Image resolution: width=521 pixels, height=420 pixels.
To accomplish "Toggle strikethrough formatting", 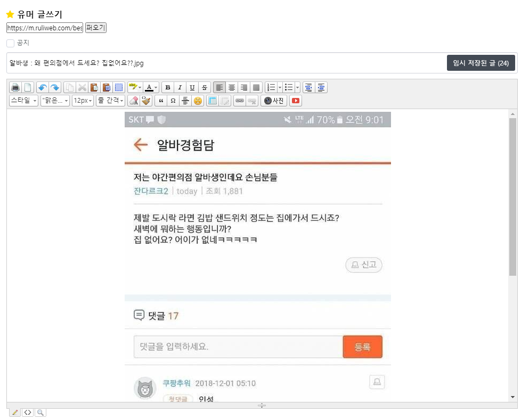I will pos(205,87).
